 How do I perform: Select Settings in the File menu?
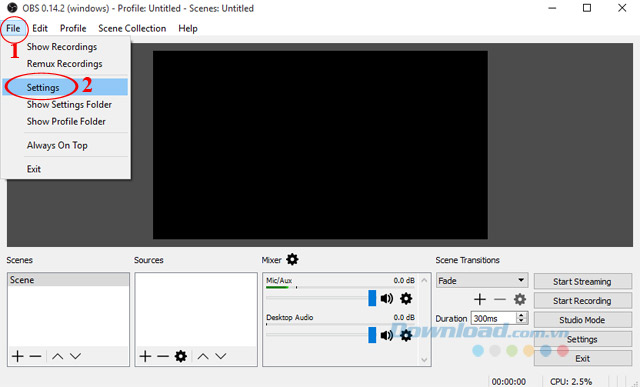(x=65, y=87)
